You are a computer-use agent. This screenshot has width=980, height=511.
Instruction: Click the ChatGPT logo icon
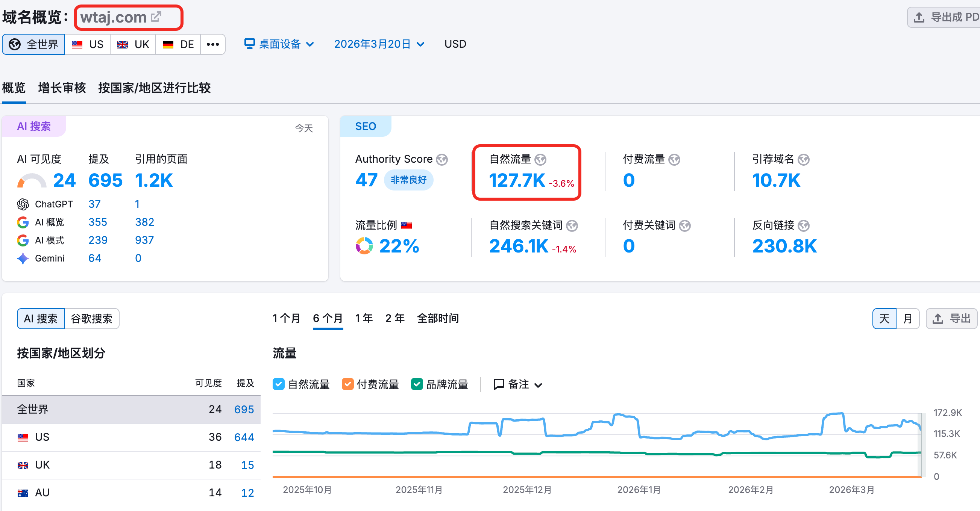[23, 204]
